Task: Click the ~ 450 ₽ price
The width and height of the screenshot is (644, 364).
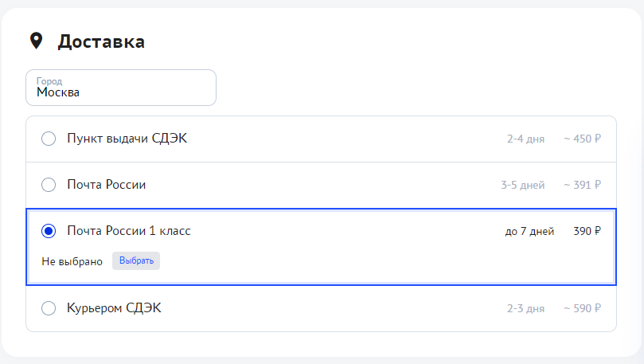Action: coord(582,139)
